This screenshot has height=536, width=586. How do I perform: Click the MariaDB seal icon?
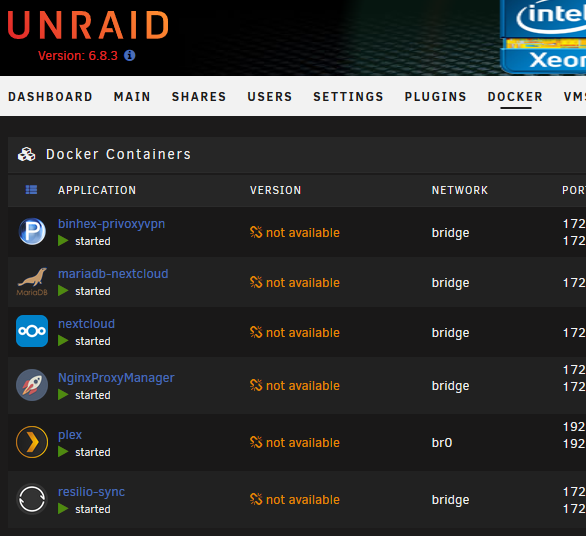32,282
